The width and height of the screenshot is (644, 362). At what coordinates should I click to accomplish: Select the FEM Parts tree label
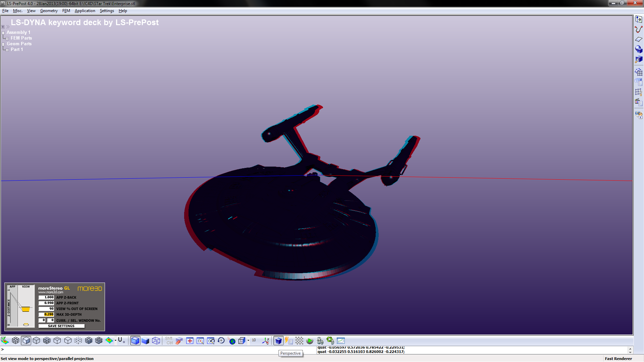[x=21, y=38]
